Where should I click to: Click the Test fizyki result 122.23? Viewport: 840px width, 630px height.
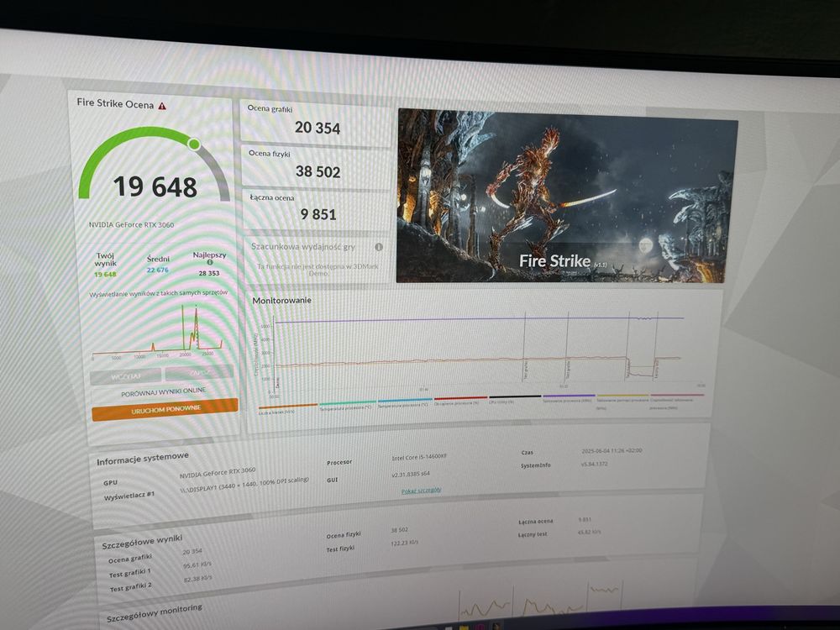point(405,543)
